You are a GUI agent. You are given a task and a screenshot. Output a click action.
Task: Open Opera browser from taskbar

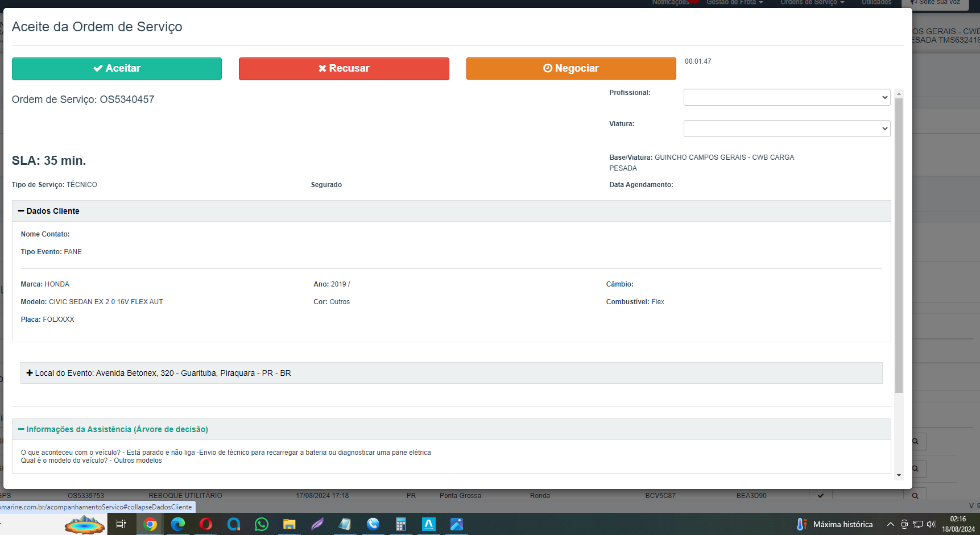[206, 524]
